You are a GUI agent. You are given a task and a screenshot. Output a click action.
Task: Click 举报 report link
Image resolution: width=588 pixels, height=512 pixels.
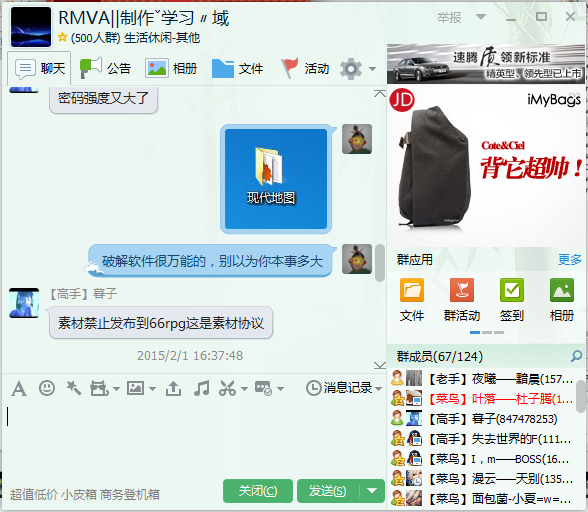click(x=449, y=17)
